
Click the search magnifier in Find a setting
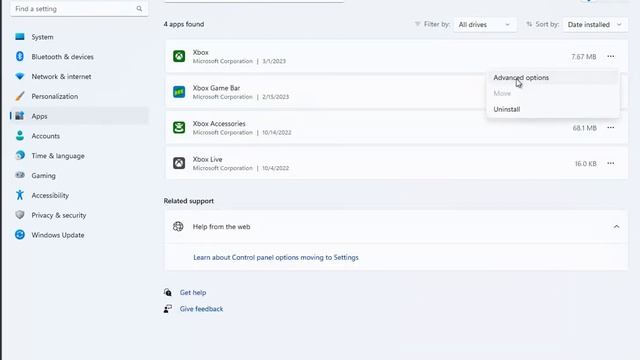click(139, 9)
